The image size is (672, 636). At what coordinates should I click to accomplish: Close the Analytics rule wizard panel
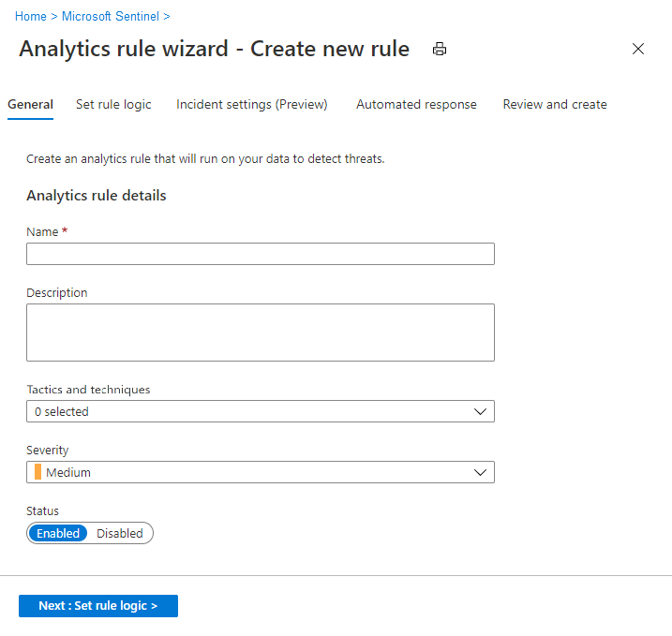638,49
